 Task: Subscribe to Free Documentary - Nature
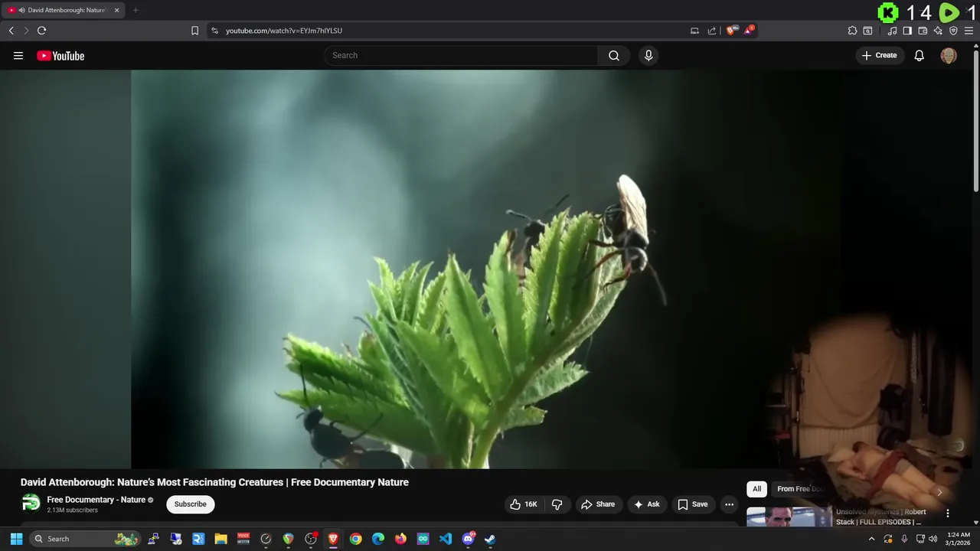(190, 504)
